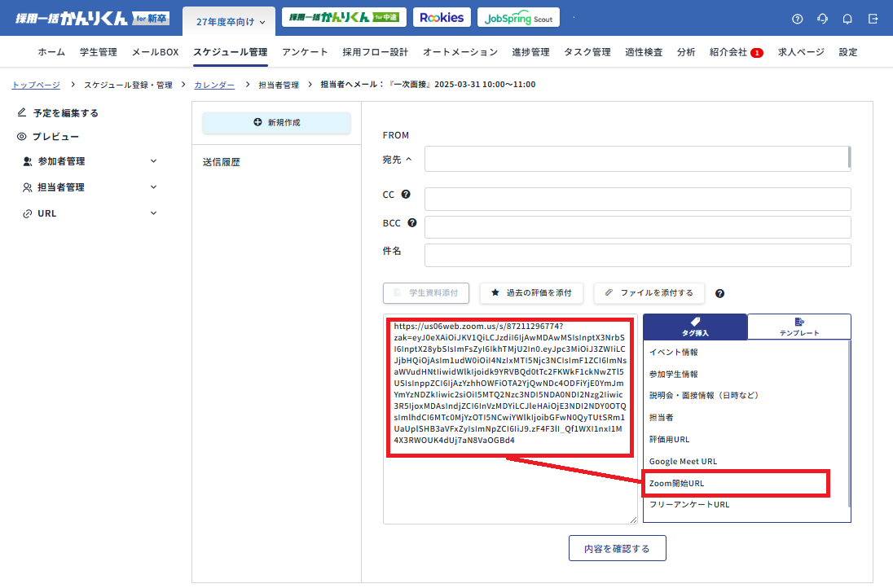Click the CC help tooltip icon

tap(406, 195)
